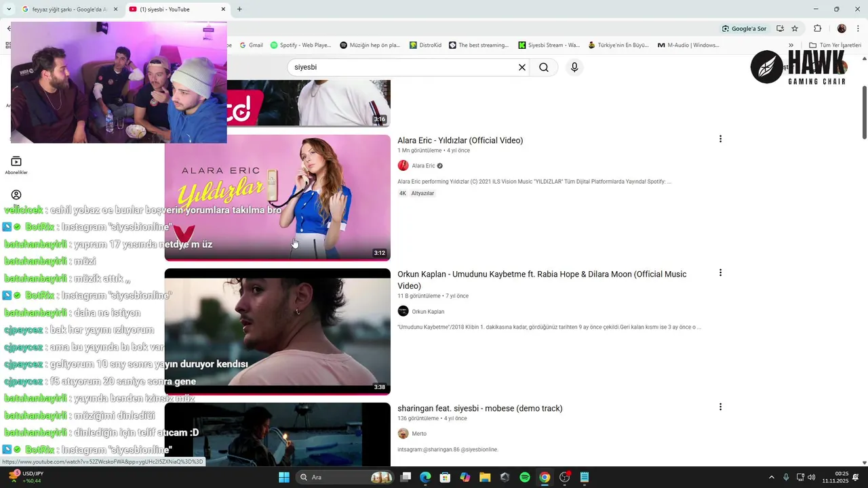The image size is (868, 488).
Task: Open DistroKid bookmark
Action: pyautogui.click(x=426, y=45)
